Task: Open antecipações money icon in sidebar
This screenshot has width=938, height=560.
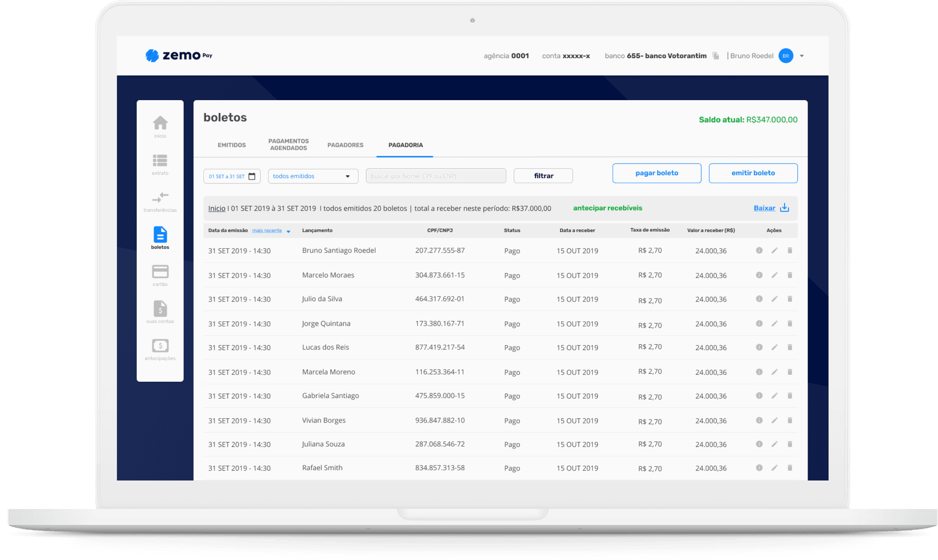Action: [x=160, y=346]
